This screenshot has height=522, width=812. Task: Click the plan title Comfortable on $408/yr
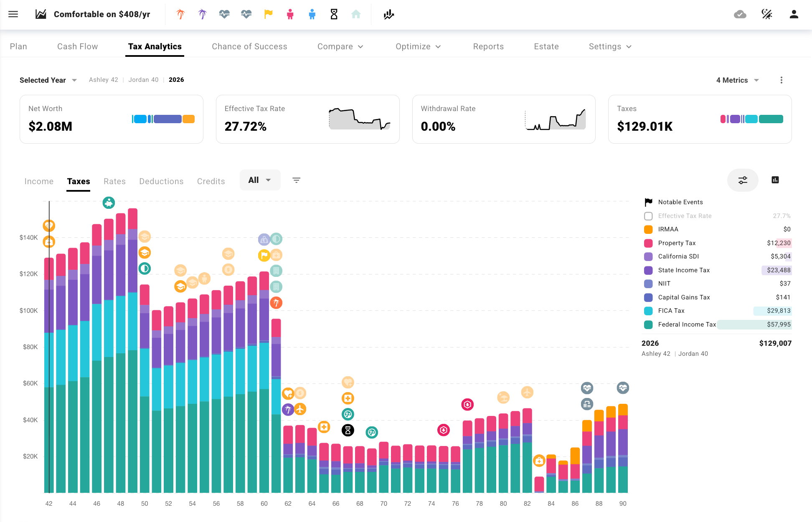click(102, 14)
